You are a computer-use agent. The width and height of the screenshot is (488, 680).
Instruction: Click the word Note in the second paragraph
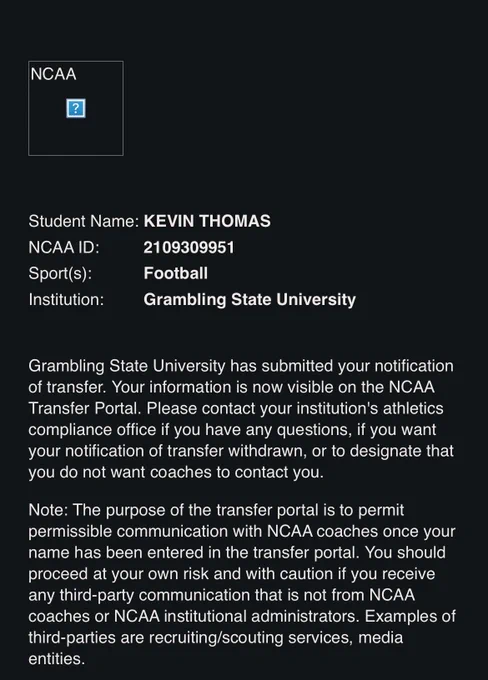pos(46,510)
